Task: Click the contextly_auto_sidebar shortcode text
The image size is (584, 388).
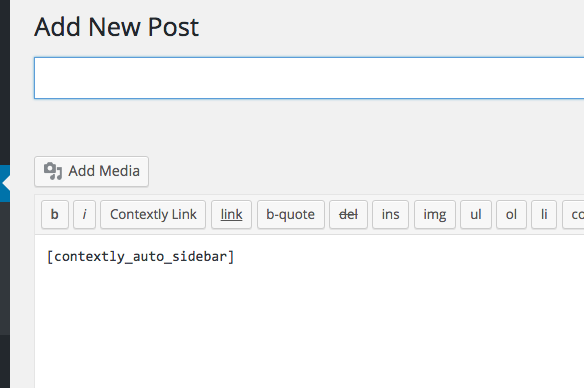Action: (x=141, y=257)
